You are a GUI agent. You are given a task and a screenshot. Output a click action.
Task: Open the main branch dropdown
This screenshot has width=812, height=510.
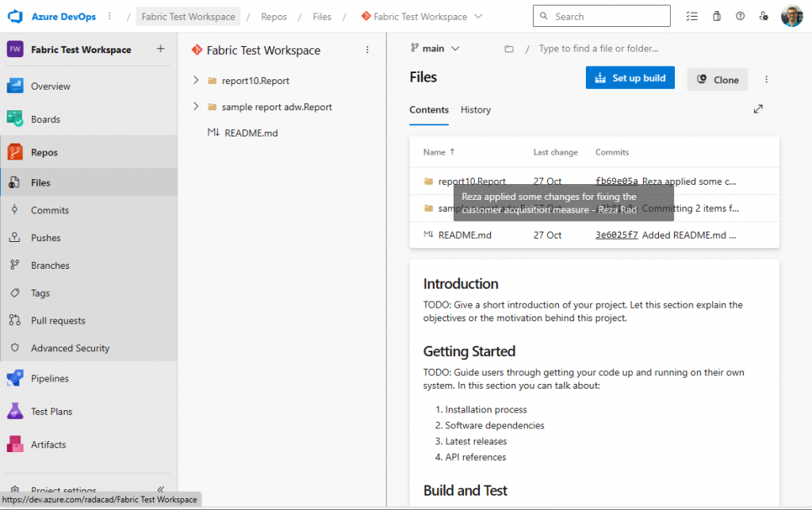click(x=435, y=48)
